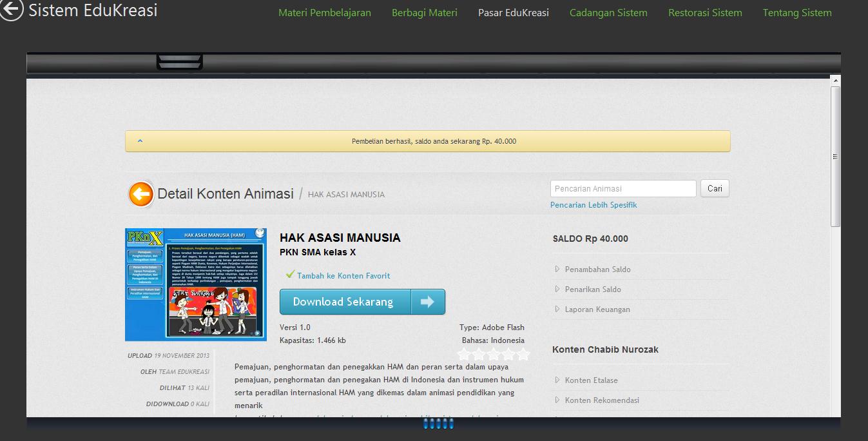The height and width of the screenshot is (441, 868).
Task: Click the Kapasitas: 1.466 kb text
Action: [x=313, y=340]
